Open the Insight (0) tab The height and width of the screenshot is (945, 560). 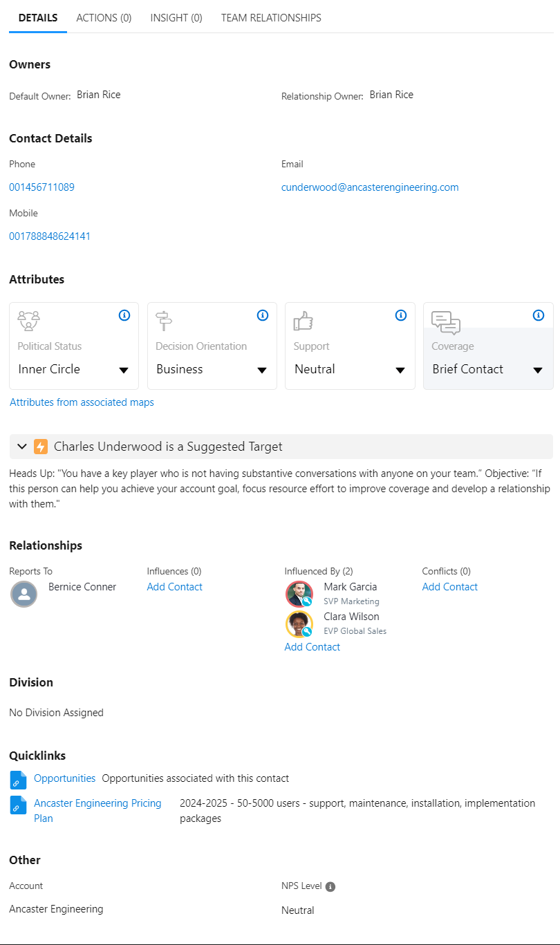(x=176, y=18)
